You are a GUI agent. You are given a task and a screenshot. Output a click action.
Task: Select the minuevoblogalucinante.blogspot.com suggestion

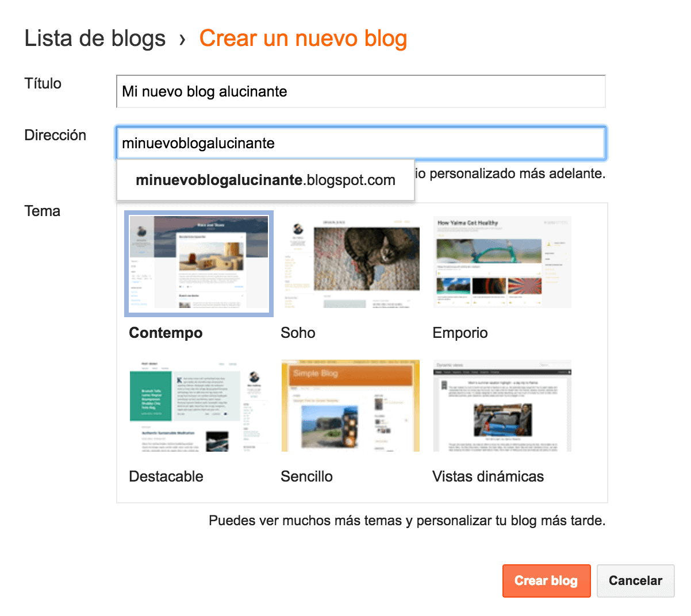click(265, 180)
